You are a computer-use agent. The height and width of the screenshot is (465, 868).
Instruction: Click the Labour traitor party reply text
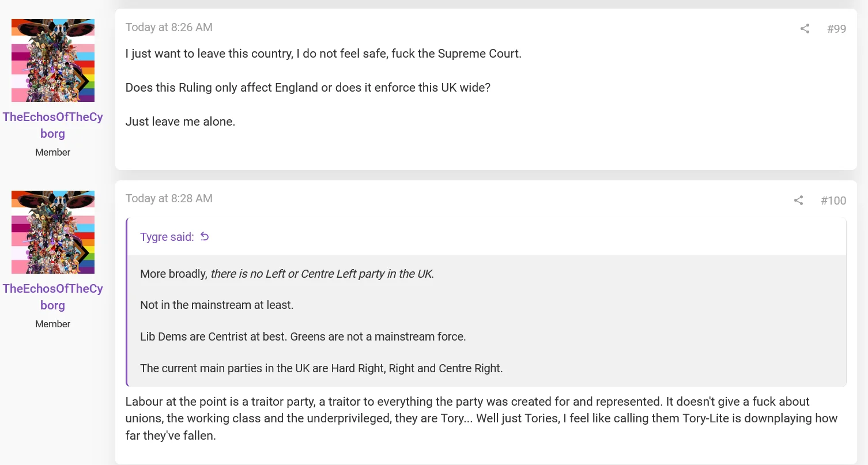click(481, 418)
